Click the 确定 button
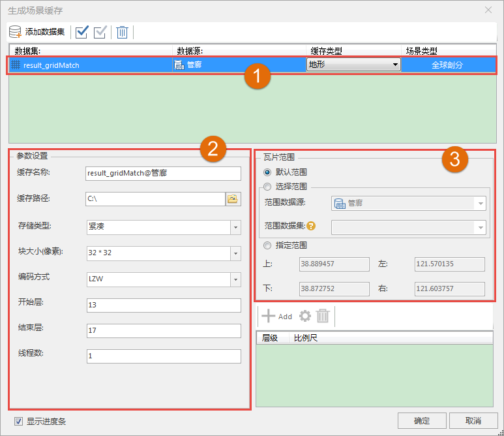The height and width of the screenshot is (436, 504). (x=421, y=420)
